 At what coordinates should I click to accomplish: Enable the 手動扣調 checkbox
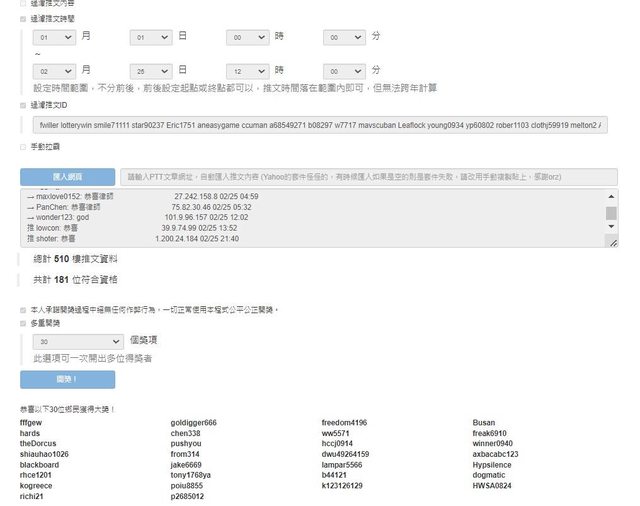23,147
